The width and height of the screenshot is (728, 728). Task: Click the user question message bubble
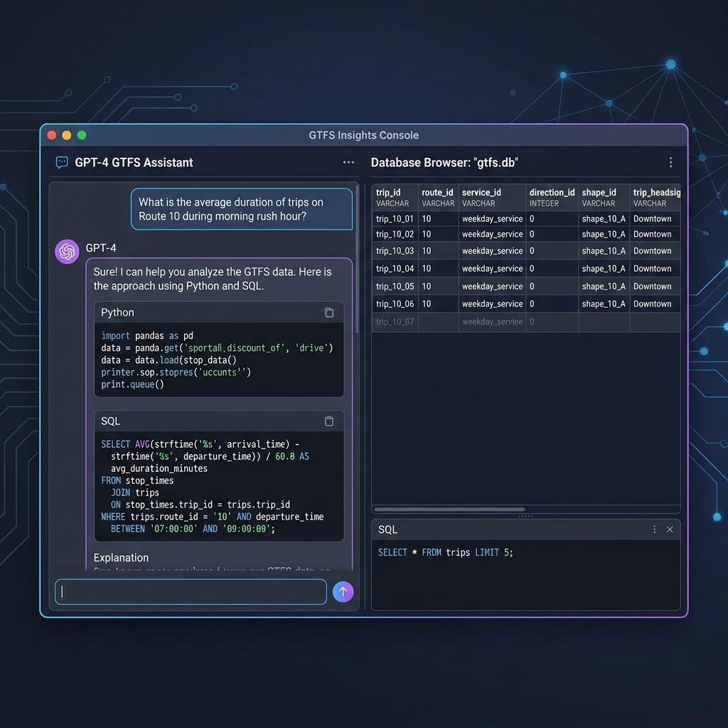coord(242,209)
